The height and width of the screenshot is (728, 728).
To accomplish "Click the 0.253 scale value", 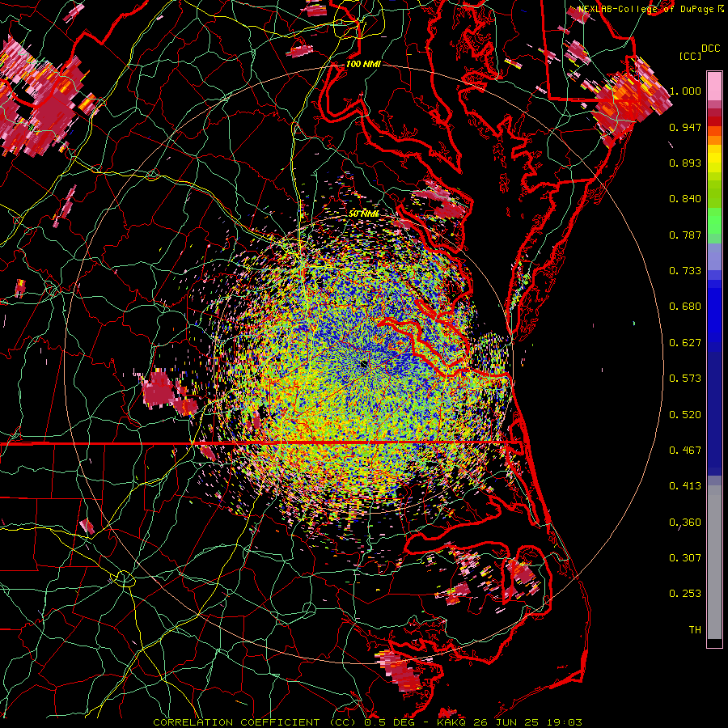I will (x=685, y=594).
